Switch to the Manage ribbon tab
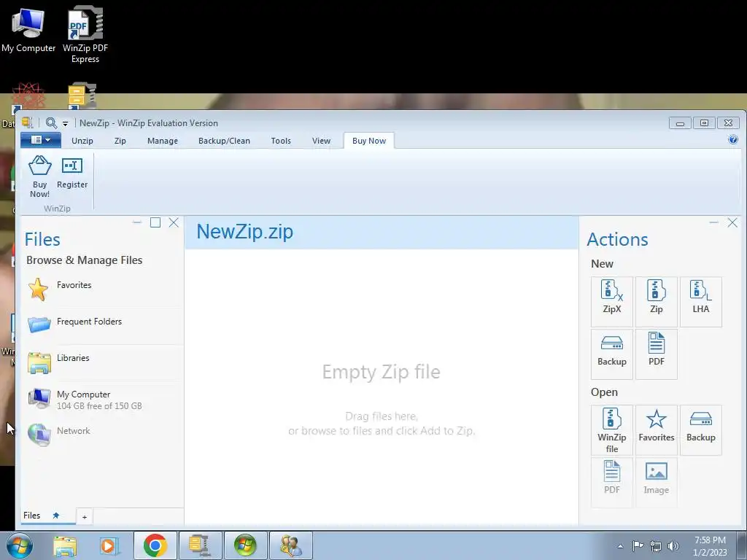747x560 pixels. [x=163, y=141]
